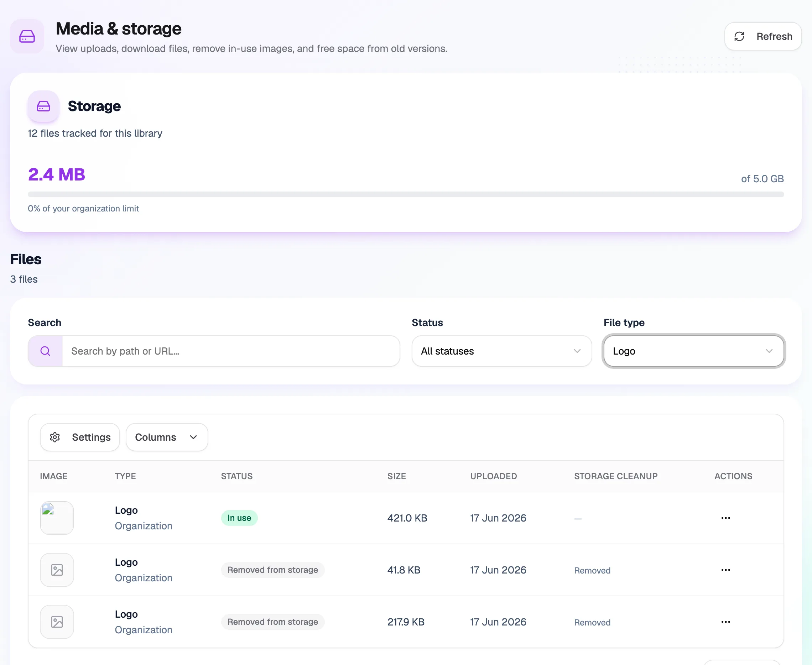Click Removed from storage badge for 41.8 KB

pos(272,570)
